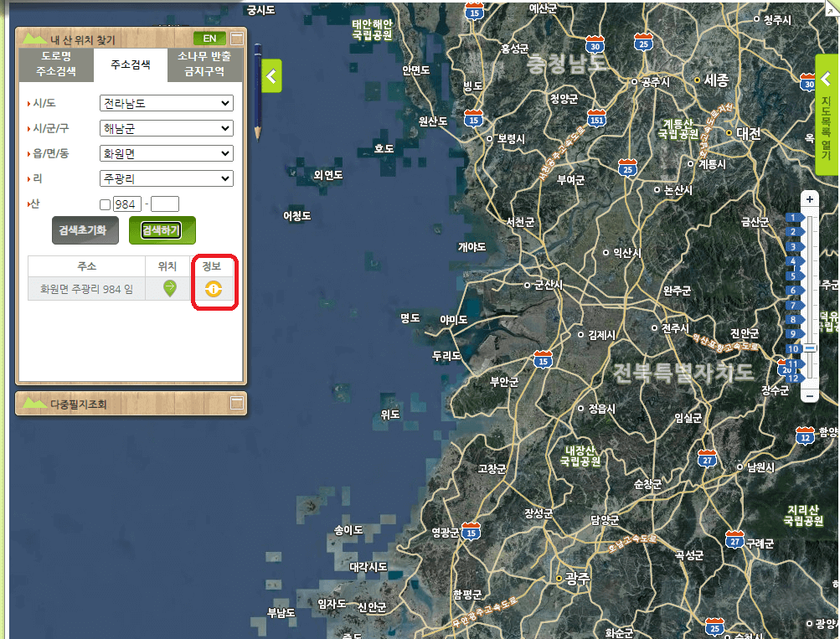Toggle the 산 checkbox
This screenshot has height=639, width=840.
tap(105, 204)
